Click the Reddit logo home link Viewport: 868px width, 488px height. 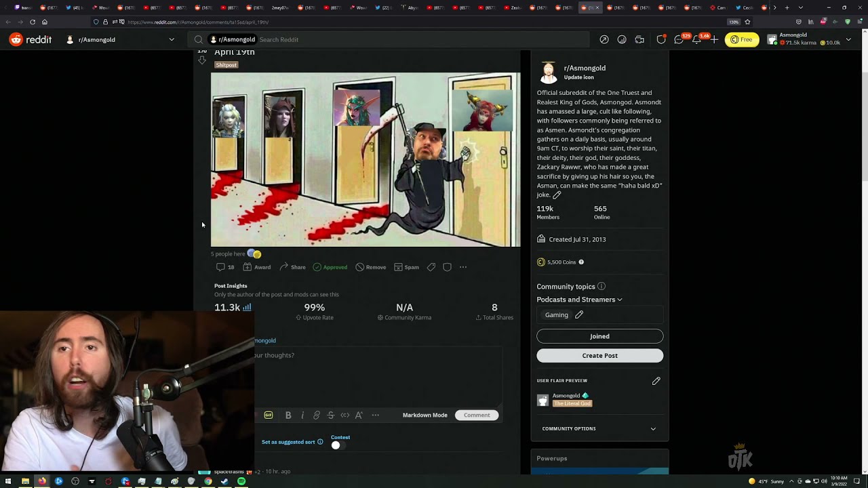click(x=31, y=39)
